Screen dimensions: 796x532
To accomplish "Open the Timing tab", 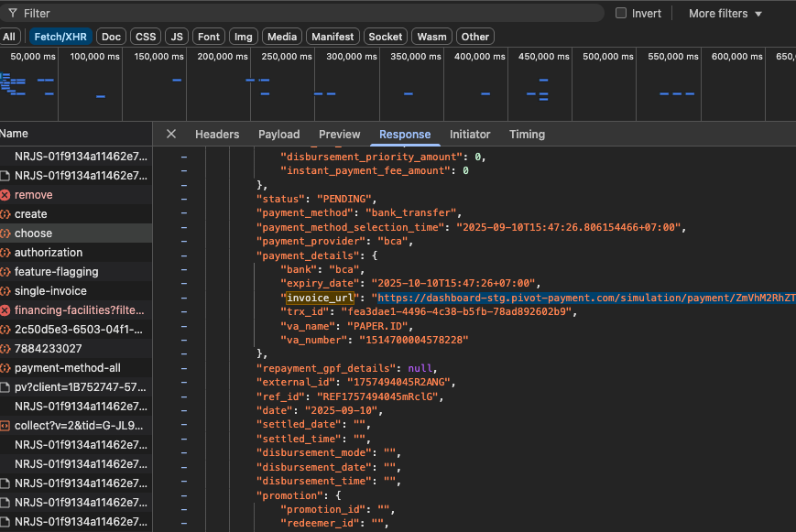I will point(527,134).
